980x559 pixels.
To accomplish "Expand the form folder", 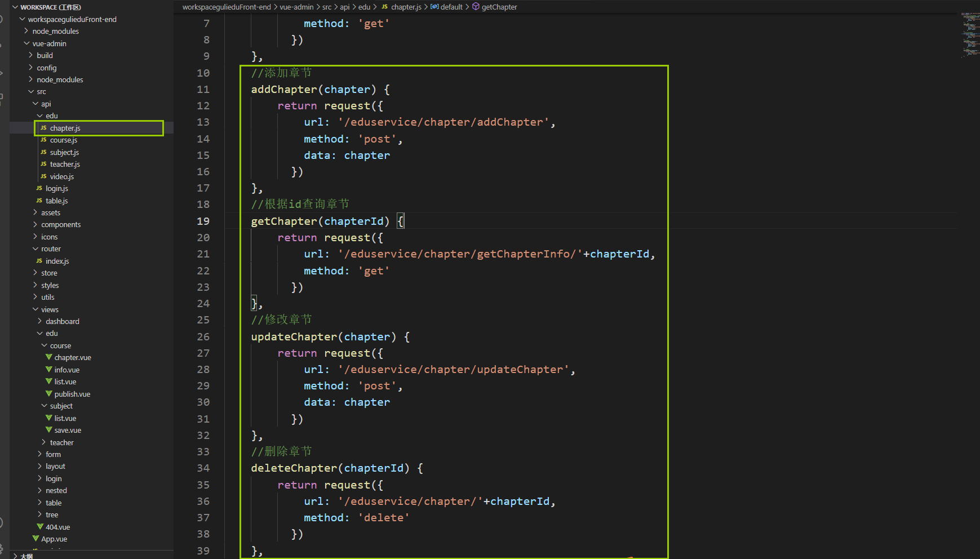I will click(x=40, y=454).
